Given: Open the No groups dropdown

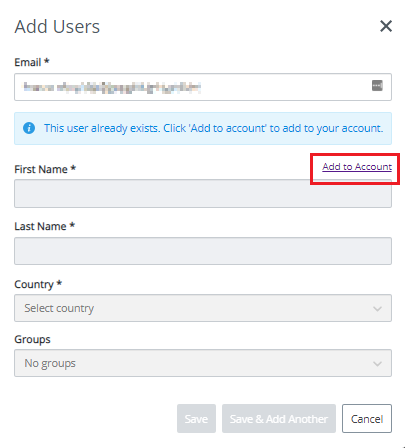Looking at the screenshot, I should 203,363.
